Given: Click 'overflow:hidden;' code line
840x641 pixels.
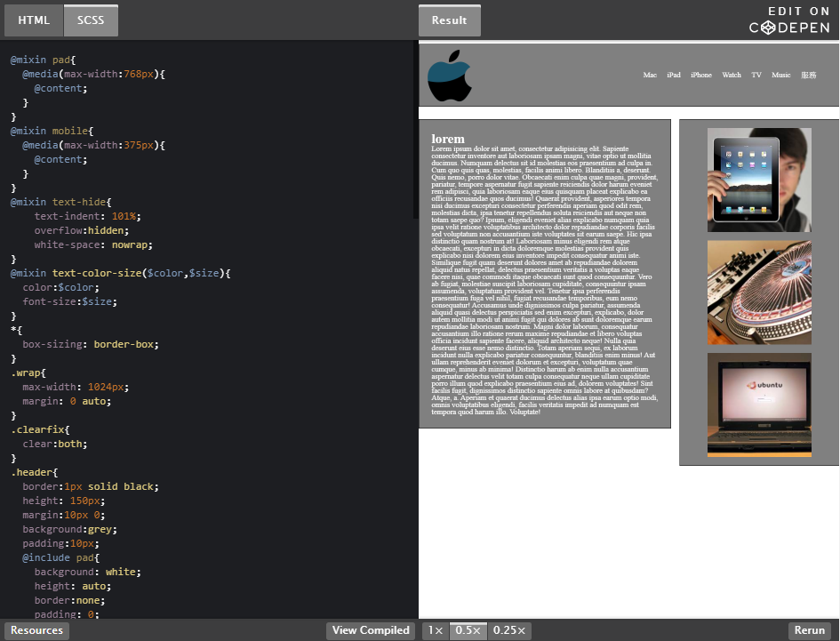Looking at the screenshot, I should pyautogui.click(x=82, y=230).
